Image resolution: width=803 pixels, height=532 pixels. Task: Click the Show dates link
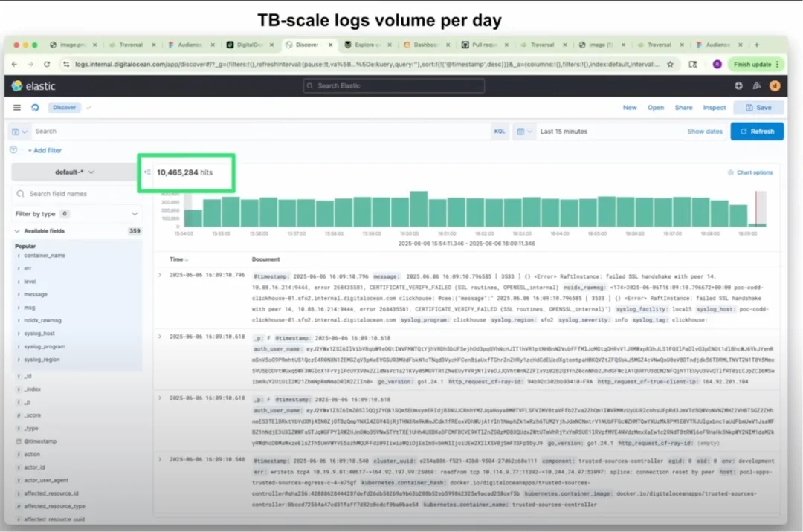click(704, 132)
